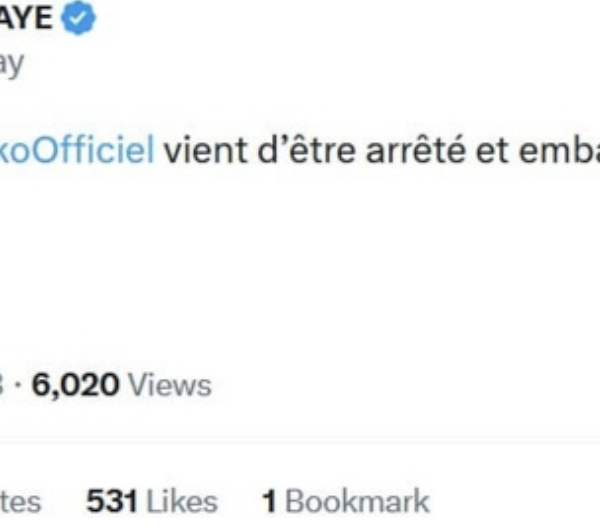The image size is (600, 530).
Task: Click the "Views" label
Action: click(170, 385)
